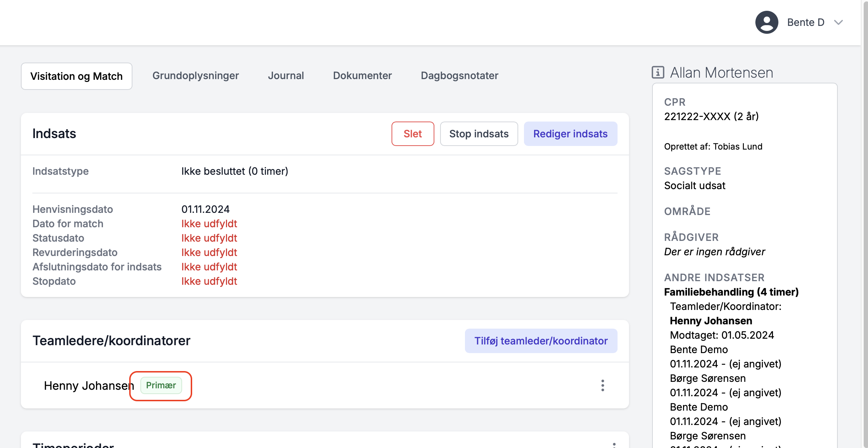Add a coordinator via Tilføj teamleder/koordinator

point(541,341)
